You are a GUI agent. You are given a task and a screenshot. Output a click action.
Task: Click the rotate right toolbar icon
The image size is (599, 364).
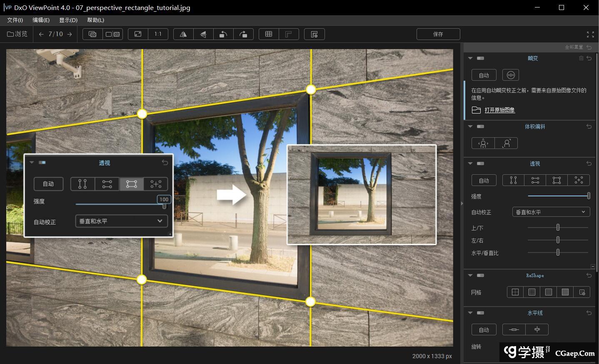tap(243, 34)
